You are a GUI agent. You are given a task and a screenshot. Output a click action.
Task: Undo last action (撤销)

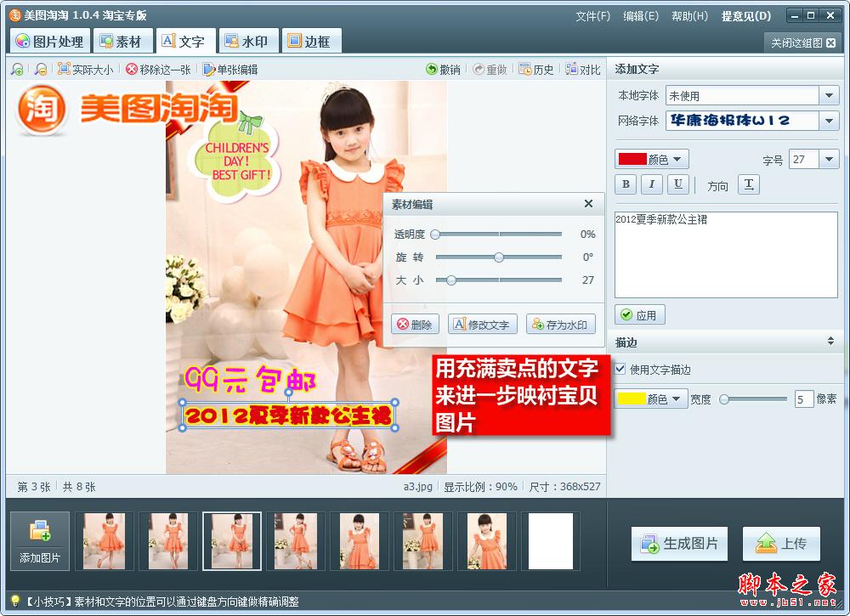443,70
